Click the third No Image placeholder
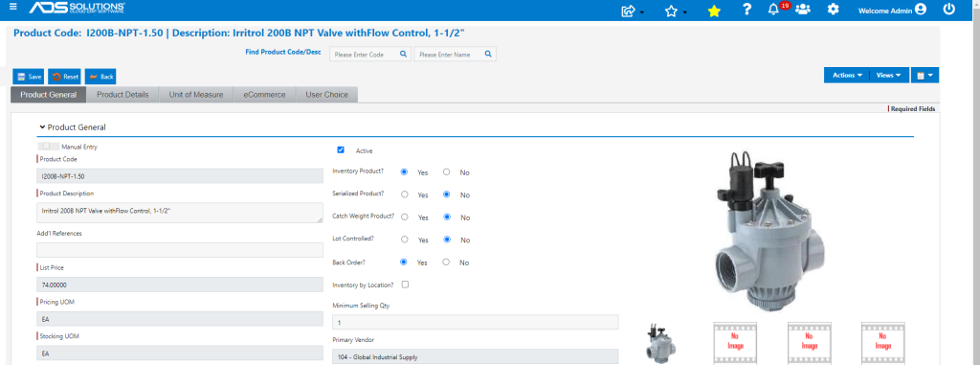This screenshot has width=980, height=365. (x=883, y=343)
